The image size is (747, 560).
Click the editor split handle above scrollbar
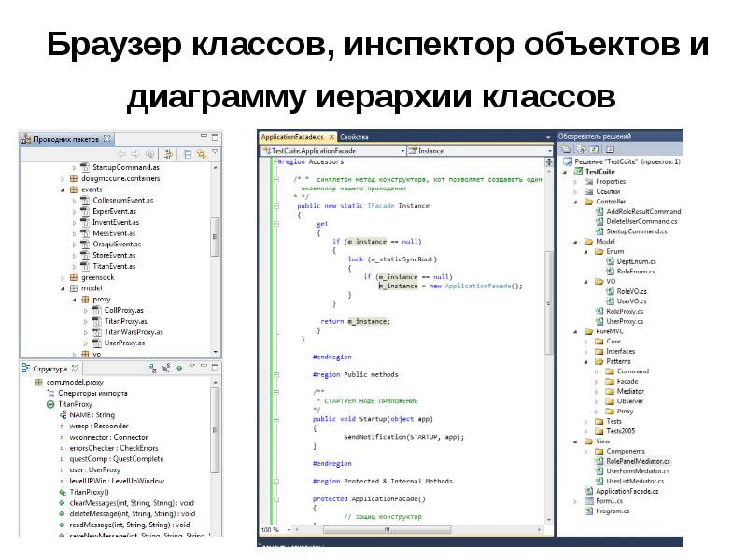(549, 161)
